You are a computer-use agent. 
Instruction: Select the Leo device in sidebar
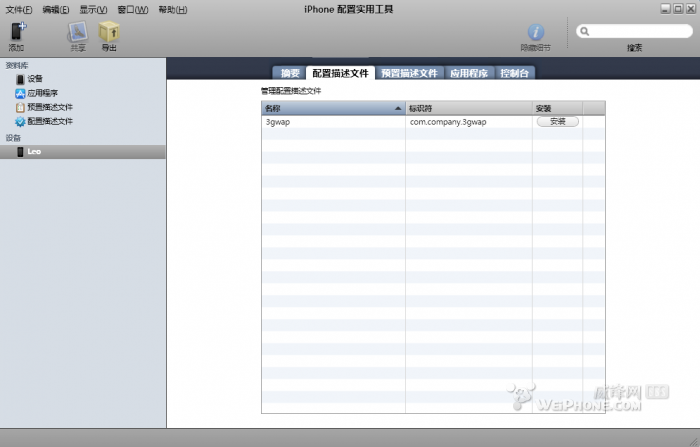[x=83, y=152]
